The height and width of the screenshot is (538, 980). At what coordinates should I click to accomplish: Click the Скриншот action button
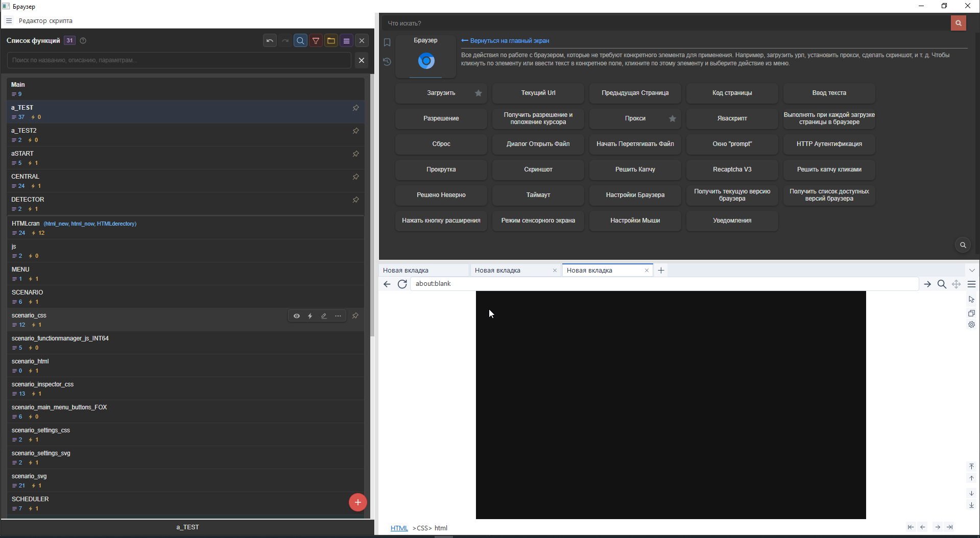pos(538,169)
